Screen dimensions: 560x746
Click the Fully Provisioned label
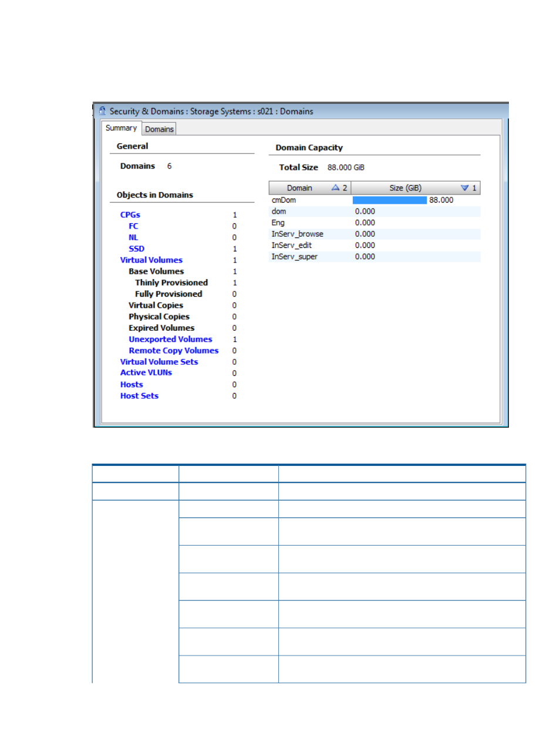168,294
